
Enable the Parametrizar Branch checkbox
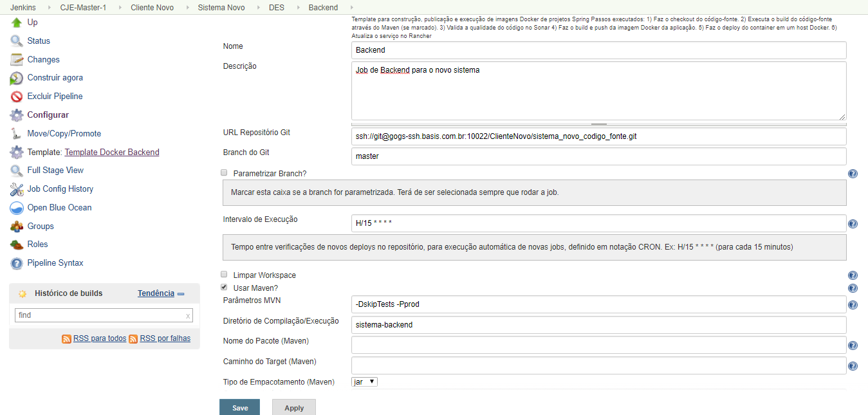point(224,173)
